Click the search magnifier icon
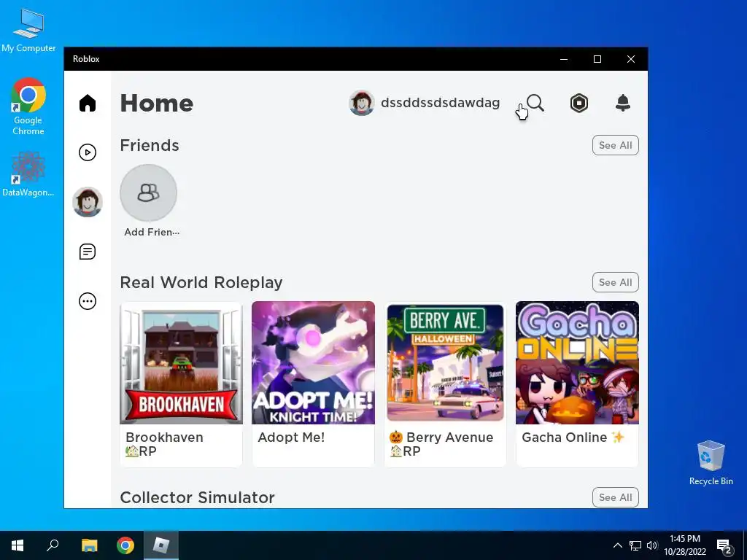 [x=535, y=103]
